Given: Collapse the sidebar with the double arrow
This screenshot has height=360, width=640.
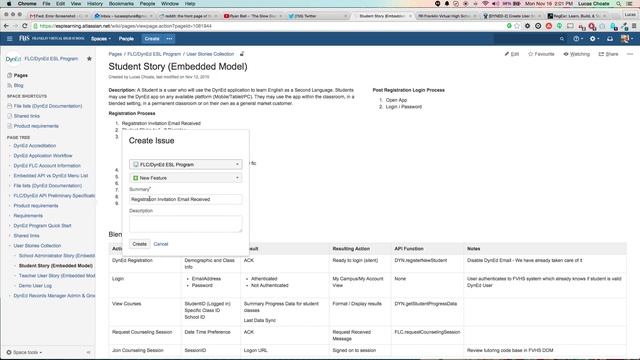Looking at the screenshot, I should coord(89,352).
